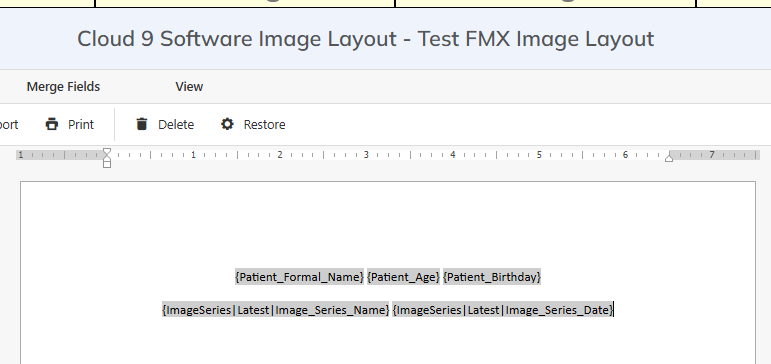The height and width of the screenshot is (364, 771).
Task: Click ruler mark number 5
Action: 539,155
